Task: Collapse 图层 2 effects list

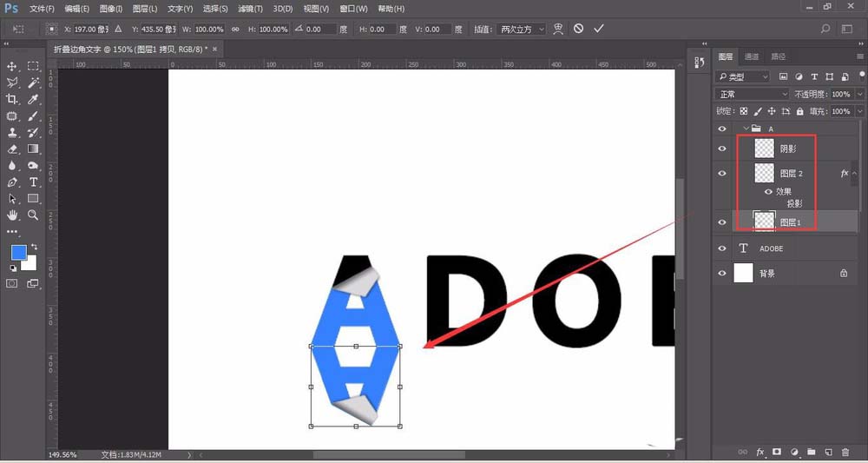Action: (855, 174)
